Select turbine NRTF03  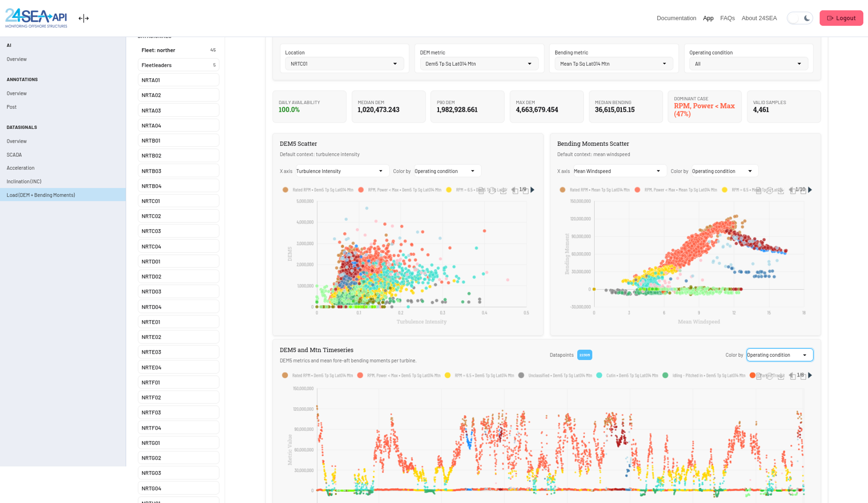[179, 412]
